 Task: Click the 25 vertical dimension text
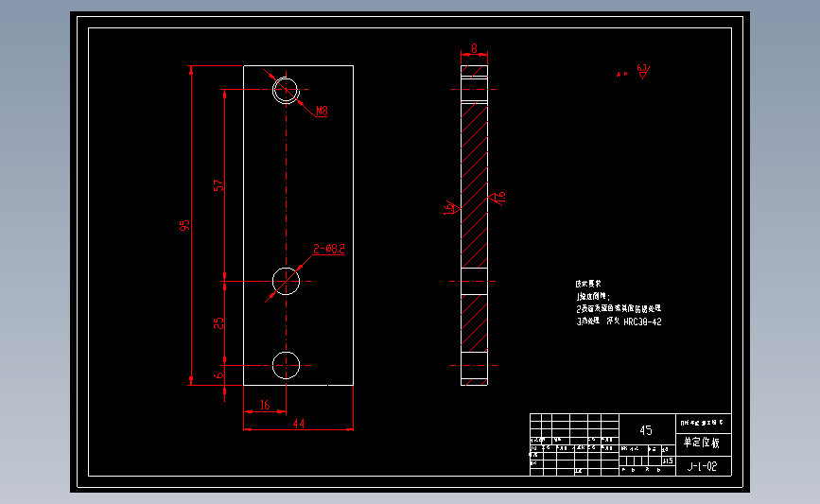pyautogui.click(x=218, y=323)
